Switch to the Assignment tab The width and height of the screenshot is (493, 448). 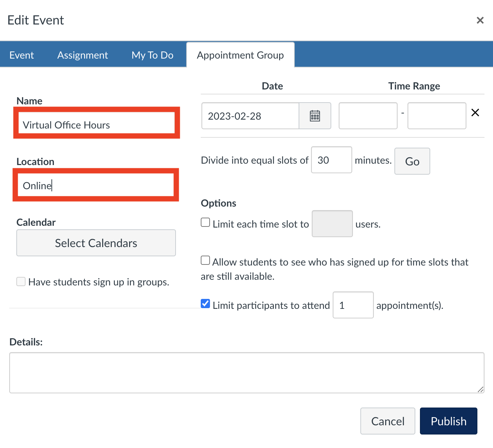point(83,55)
